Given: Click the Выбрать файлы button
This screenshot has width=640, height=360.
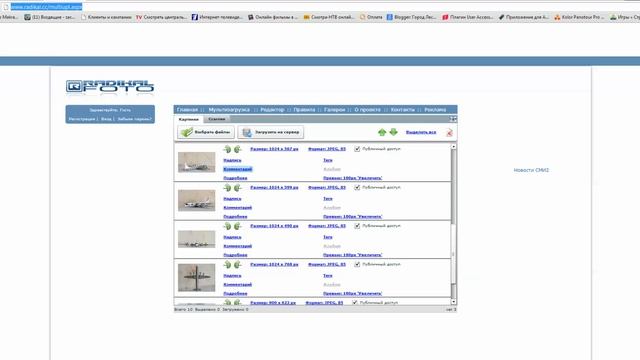Looking at the screenshot, I should click(206, 132).
